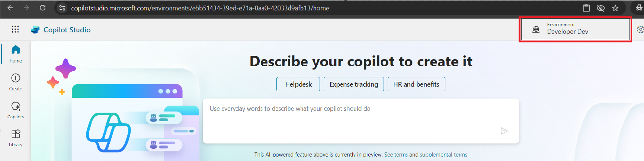Select the Helpdesk suggestion
The image size is (644, 161).
pos(298,84)
